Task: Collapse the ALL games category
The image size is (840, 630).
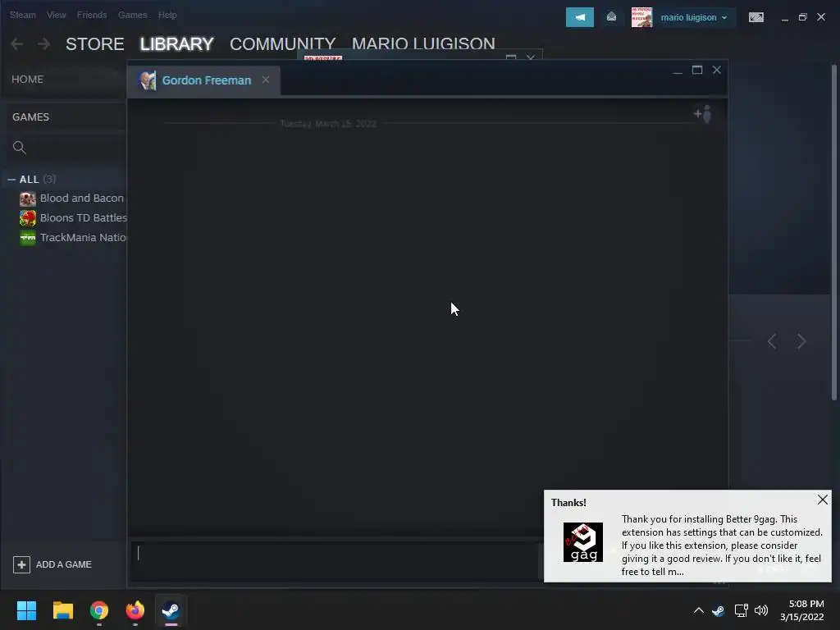Action: pos(11,180)
